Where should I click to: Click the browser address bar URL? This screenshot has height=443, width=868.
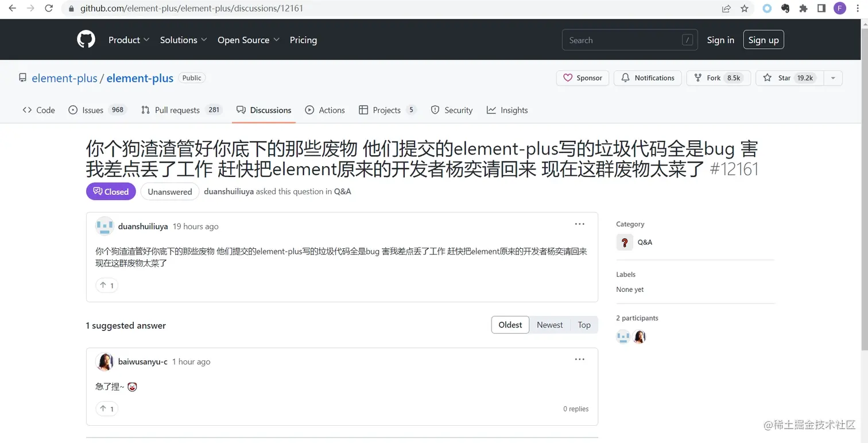[192, 9]
